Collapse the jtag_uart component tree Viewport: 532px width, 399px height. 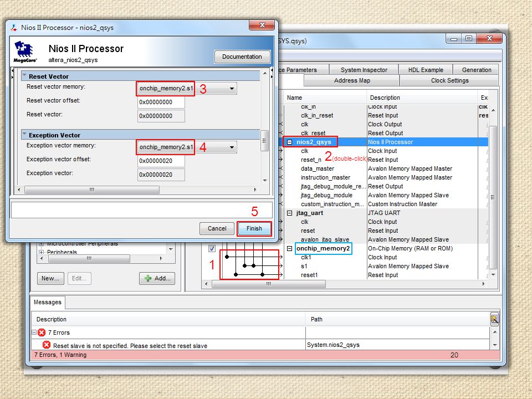pyautogui.click(x=289, y=213)
